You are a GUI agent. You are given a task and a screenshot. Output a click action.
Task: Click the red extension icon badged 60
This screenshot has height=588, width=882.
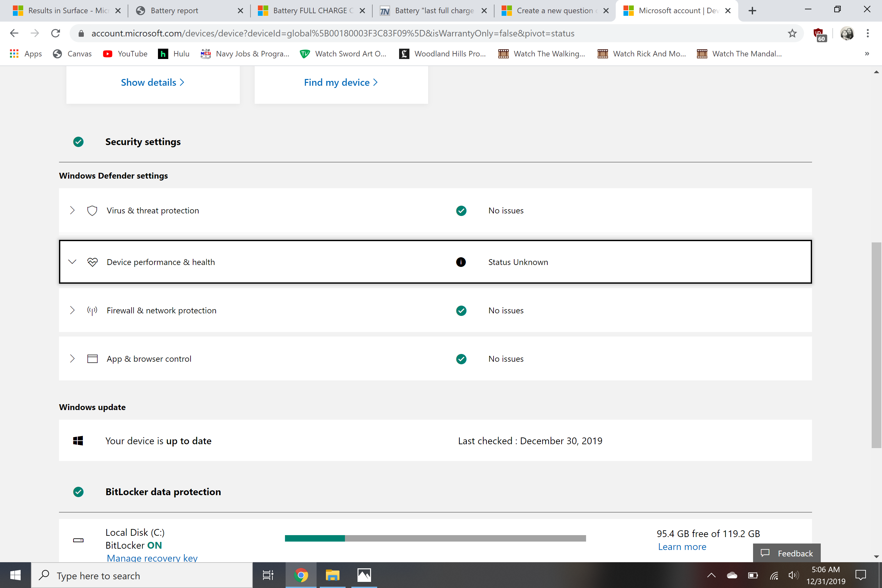click(818, 34)
